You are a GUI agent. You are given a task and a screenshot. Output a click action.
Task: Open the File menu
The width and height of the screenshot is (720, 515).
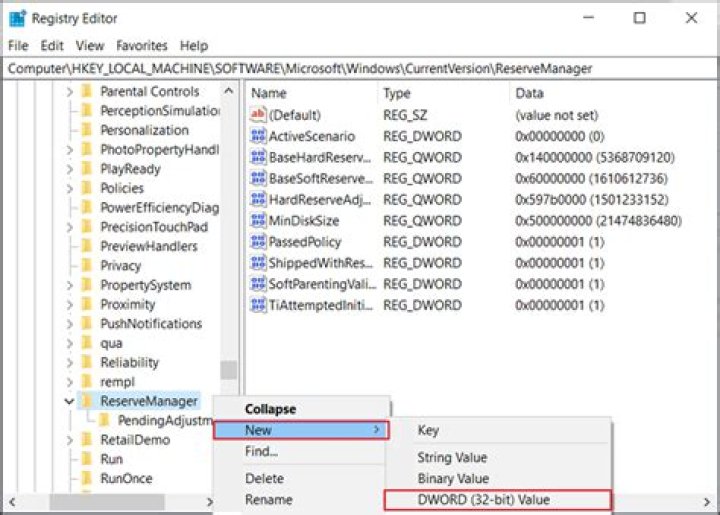point(18,45)
